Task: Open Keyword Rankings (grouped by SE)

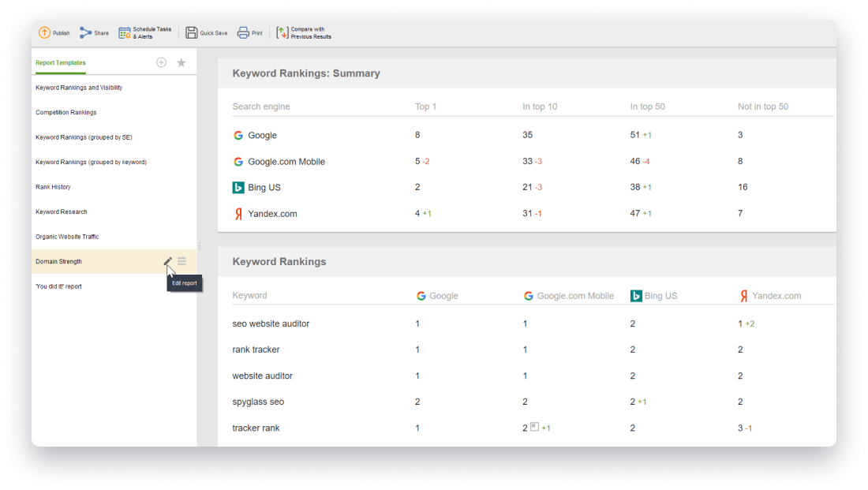Action: coord(84,137)
